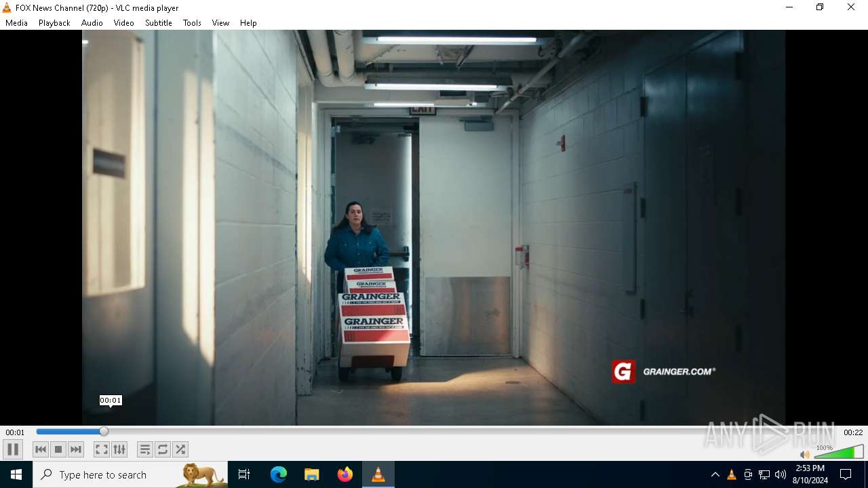Screen dimensions: 868x488
Task: Open Task View on taskbar
Action: 244,474
